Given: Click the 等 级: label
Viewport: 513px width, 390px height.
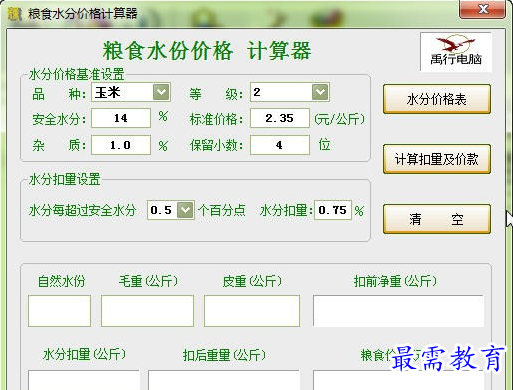Looking at the screenshot, I should [x=216, y=94].
